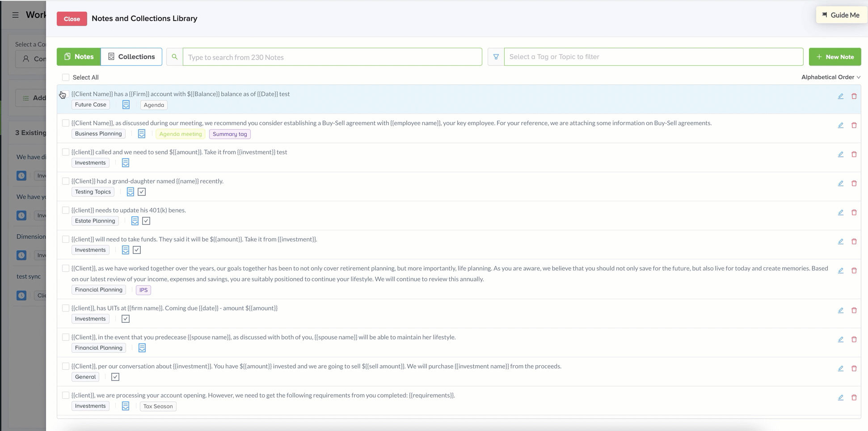Focus the search from 230 Notes field
Viewport: 868px width, 431px height.
[x=332, y=57]
